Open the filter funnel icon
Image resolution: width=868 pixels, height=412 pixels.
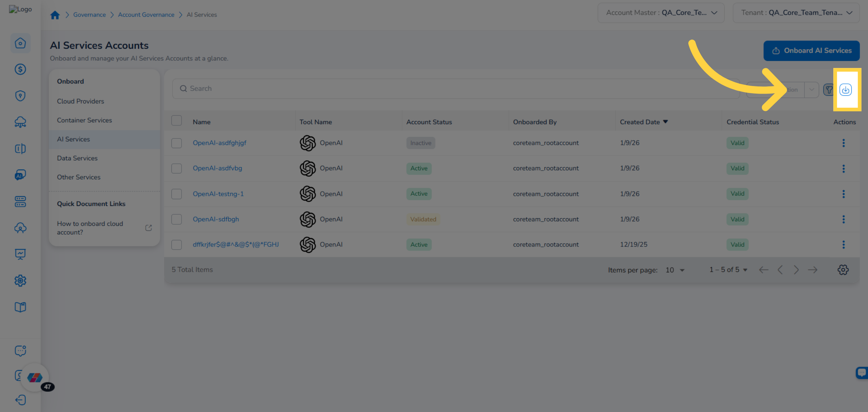[x=829, y=90]
